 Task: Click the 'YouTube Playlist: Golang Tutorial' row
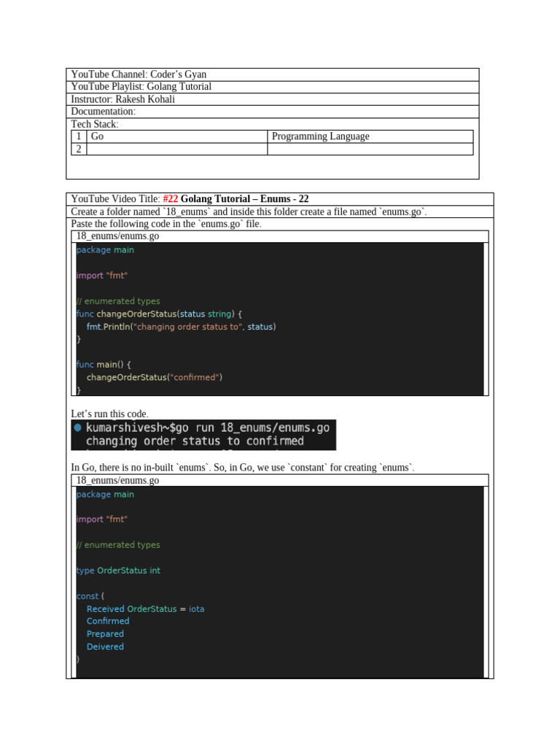(x=273, y=87)
